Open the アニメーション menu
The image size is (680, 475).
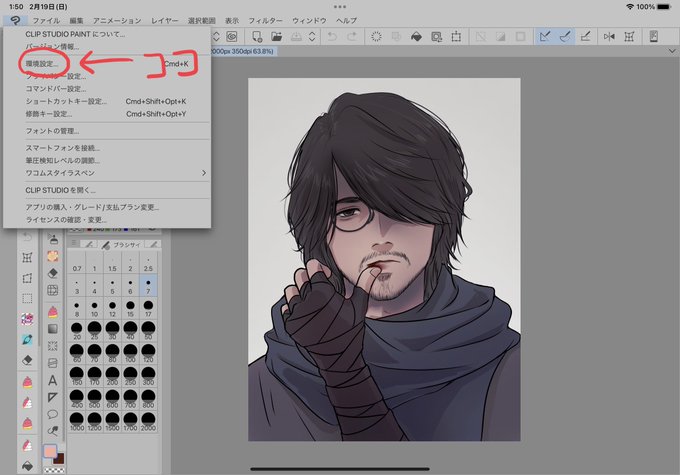click(117, 20)
